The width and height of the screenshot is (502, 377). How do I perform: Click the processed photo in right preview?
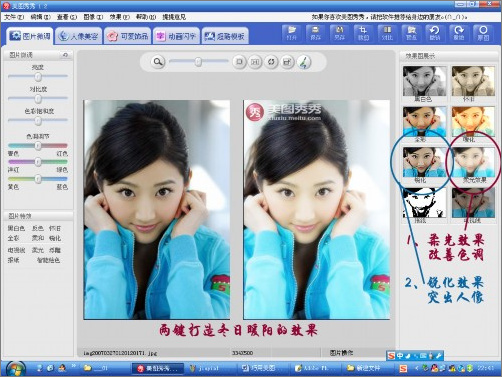(x=317, y=210)
